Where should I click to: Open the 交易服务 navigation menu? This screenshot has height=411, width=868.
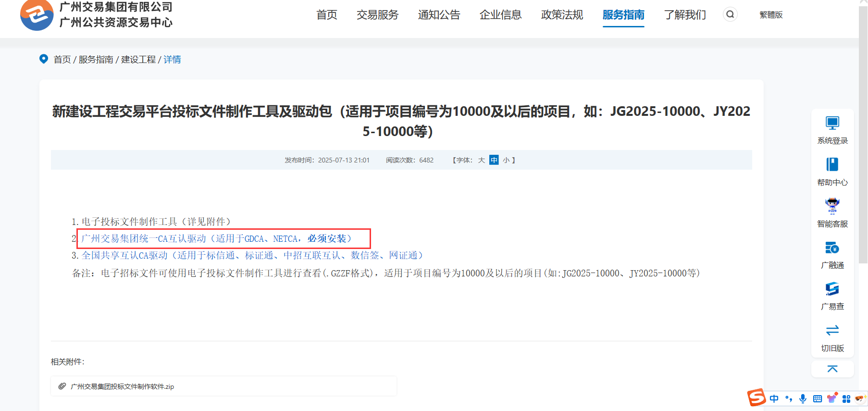click(377, 15)
